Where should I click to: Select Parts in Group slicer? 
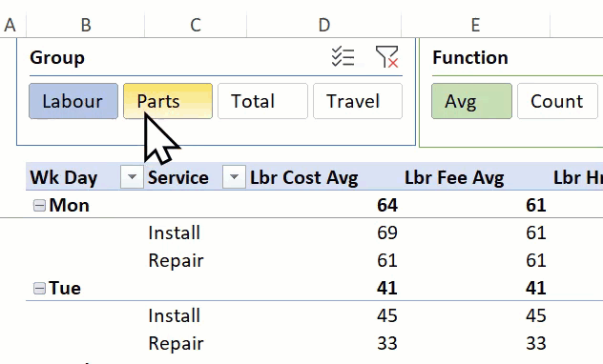point(168,101)
